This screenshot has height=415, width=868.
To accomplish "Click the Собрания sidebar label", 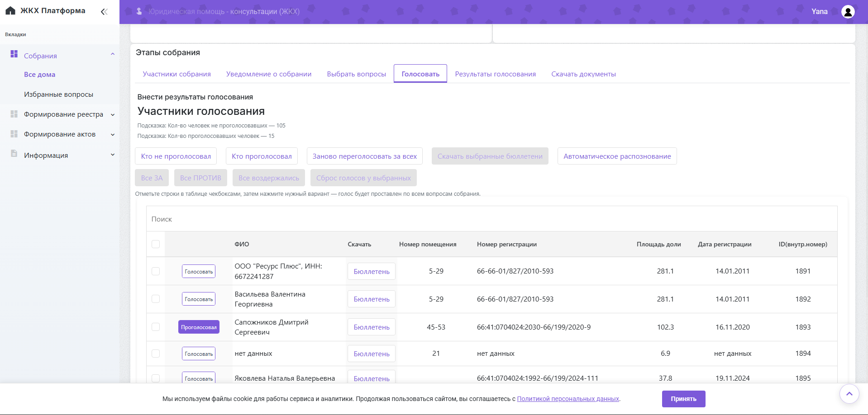I will pyautogui.click(x=40, y=56).
